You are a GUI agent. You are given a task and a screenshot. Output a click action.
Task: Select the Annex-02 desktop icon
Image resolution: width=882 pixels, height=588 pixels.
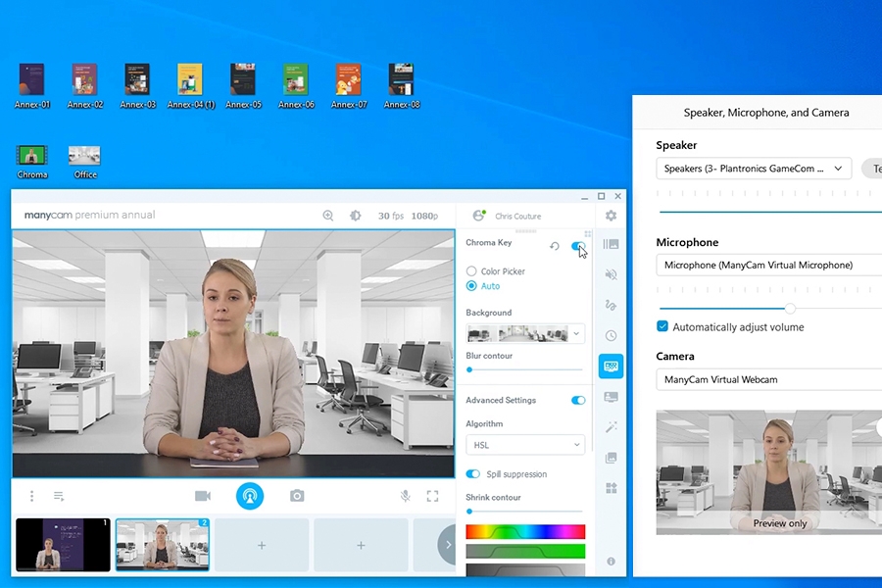pos(85,85)
